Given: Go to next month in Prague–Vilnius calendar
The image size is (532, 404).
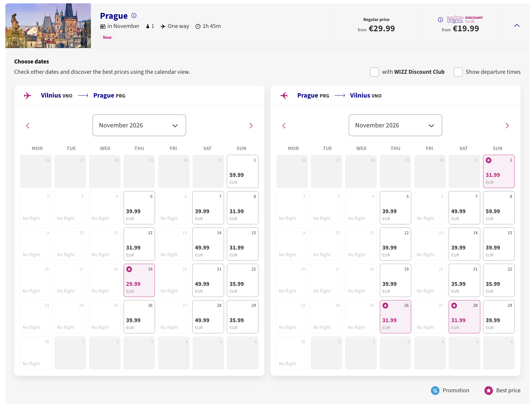Looking at the screenshot, I should 507,126.
